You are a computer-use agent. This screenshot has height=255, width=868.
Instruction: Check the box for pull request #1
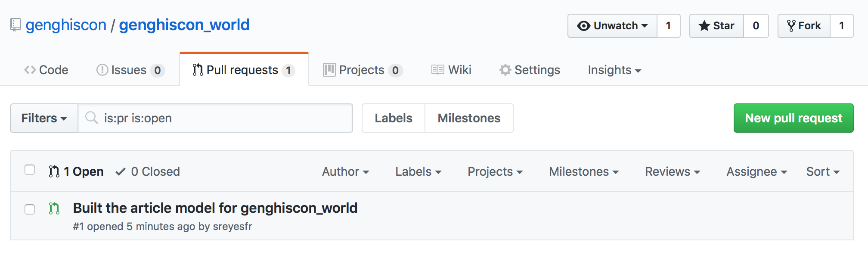click(30, 209)
